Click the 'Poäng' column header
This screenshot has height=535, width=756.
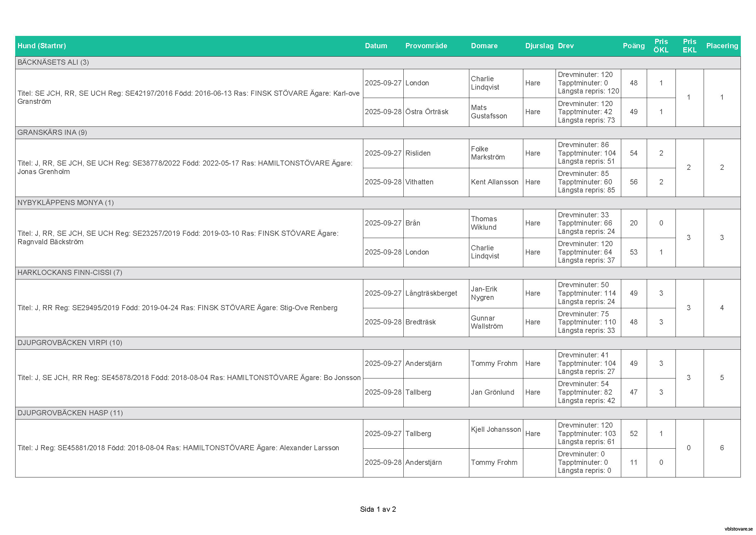634,46
